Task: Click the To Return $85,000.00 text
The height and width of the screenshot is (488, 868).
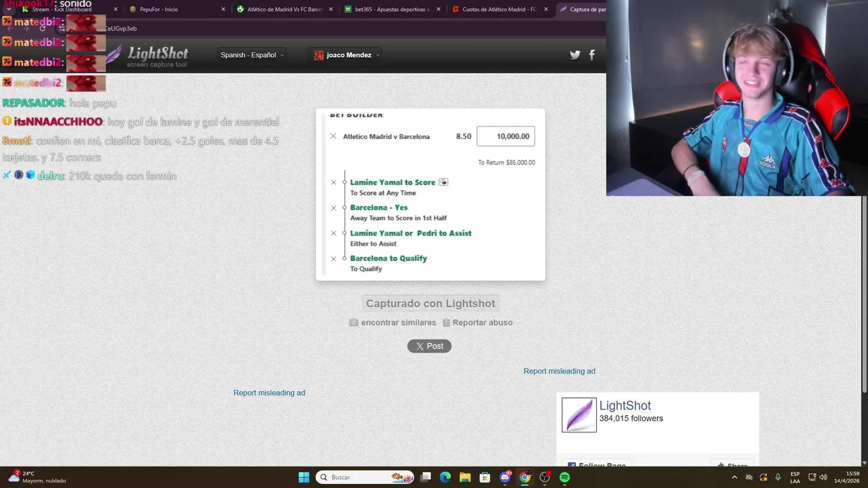Action: [x=507, y=163]
